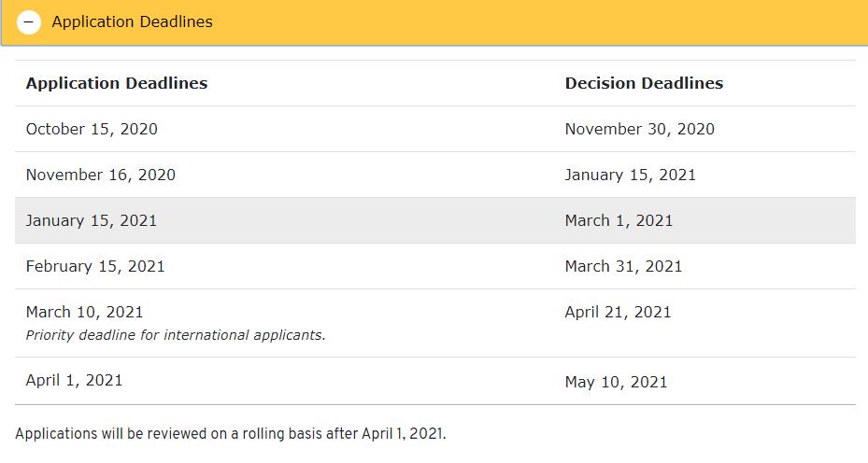
Task: Click April 1, 2021 in the table
Action: 74,380
